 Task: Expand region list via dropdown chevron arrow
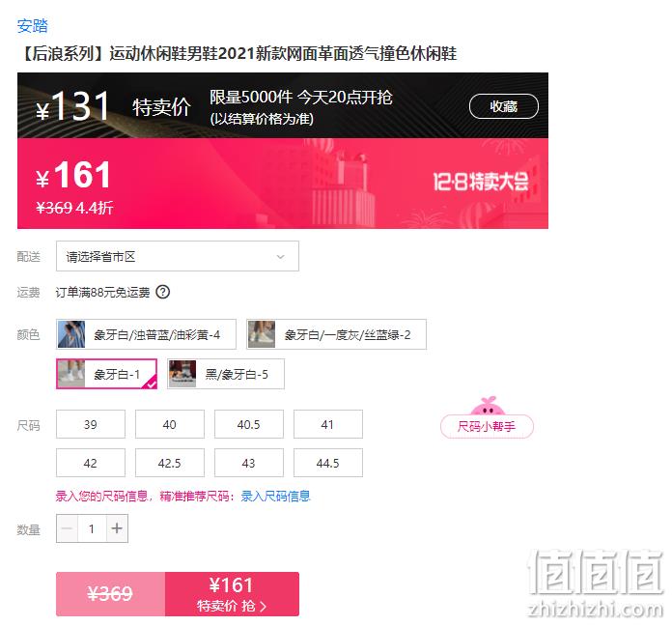tap(280, 257)
